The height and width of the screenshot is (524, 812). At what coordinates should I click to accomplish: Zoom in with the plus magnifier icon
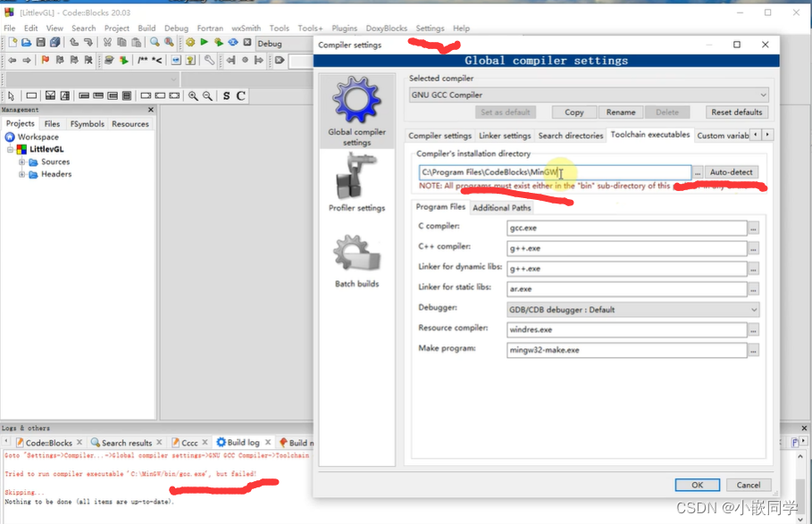click(x=193, y=96)
